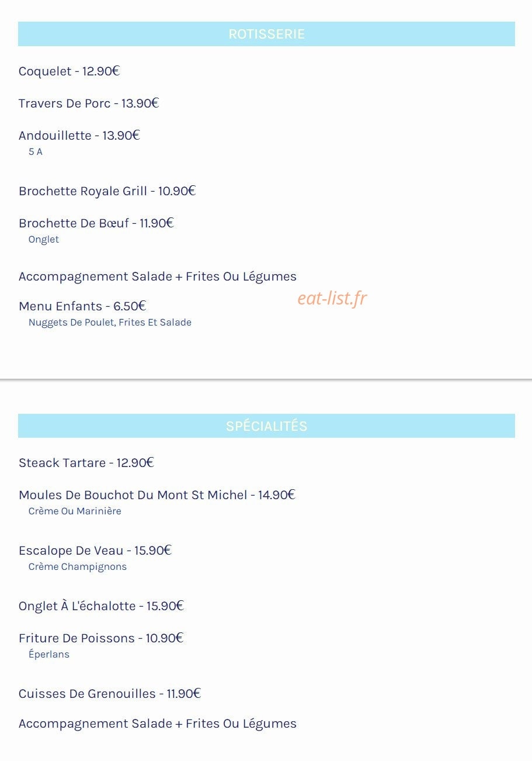Open the eat-list.fr watermark link
The height and width of the screenshot is (761, 532).
click(332, 298)
